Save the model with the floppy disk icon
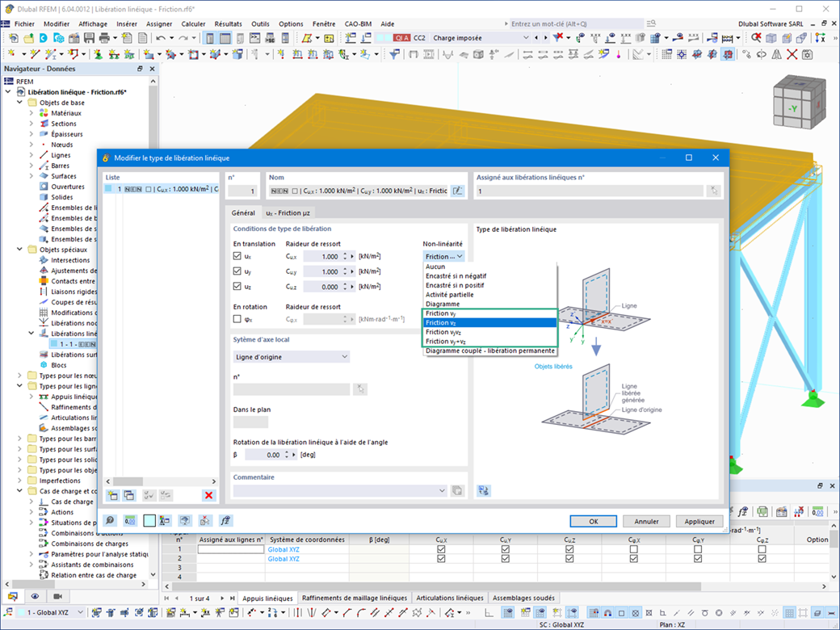 pyautogui.click(x=89, y=37)
